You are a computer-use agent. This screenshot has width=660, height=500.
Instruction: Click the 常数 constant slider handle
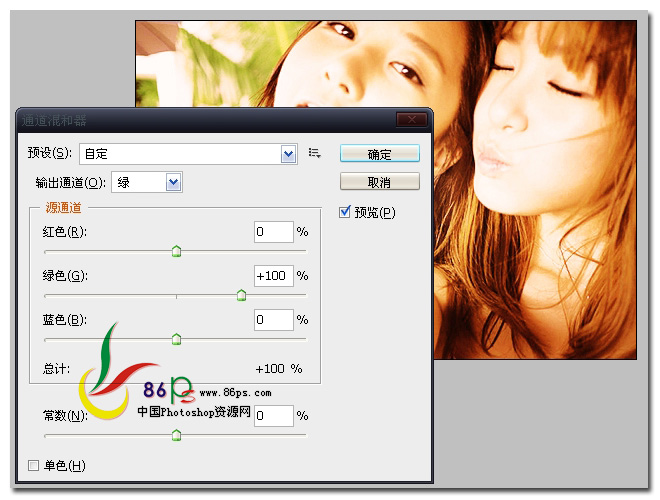pyautogui.click(x=176, y=434)
